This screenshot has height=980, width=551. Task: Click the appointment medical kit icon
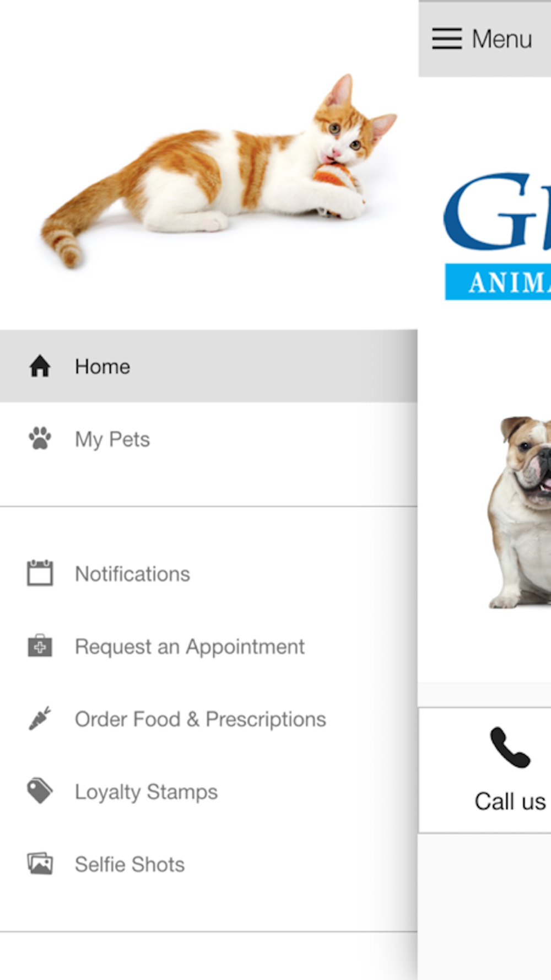point(40,646)
